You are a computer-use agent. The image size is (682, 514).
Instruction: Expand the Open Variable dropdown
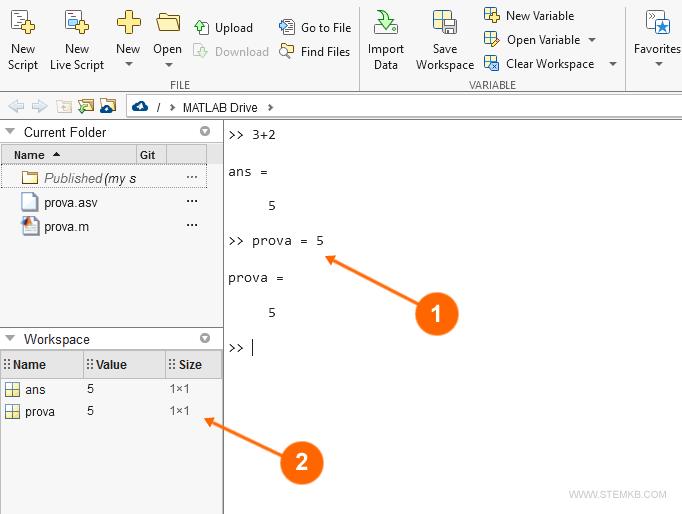(591, 40)
